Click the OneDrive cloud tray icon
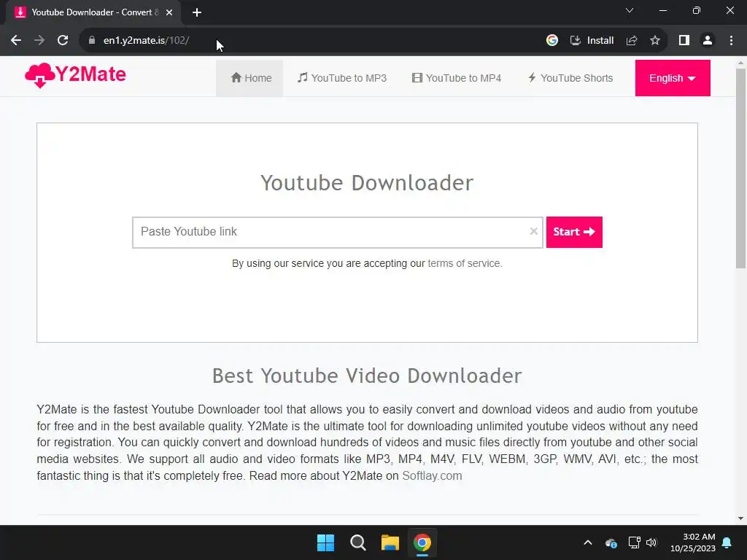This screenshot has height=560, width=747. click(611, 542)
